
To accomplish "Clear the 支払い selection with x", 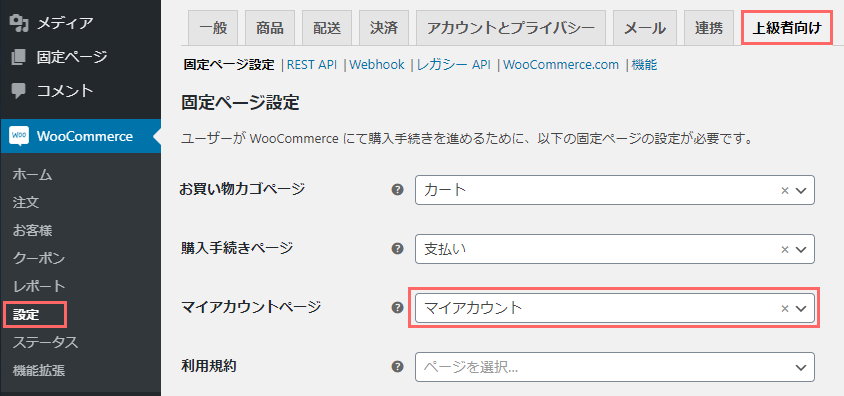I will coord(785,249).
